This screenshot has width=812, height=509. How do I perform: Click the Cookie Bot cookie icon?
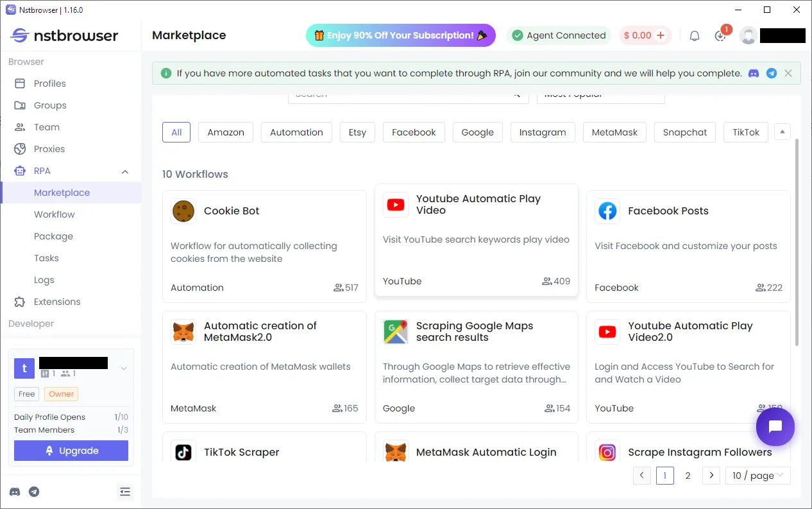183,211
